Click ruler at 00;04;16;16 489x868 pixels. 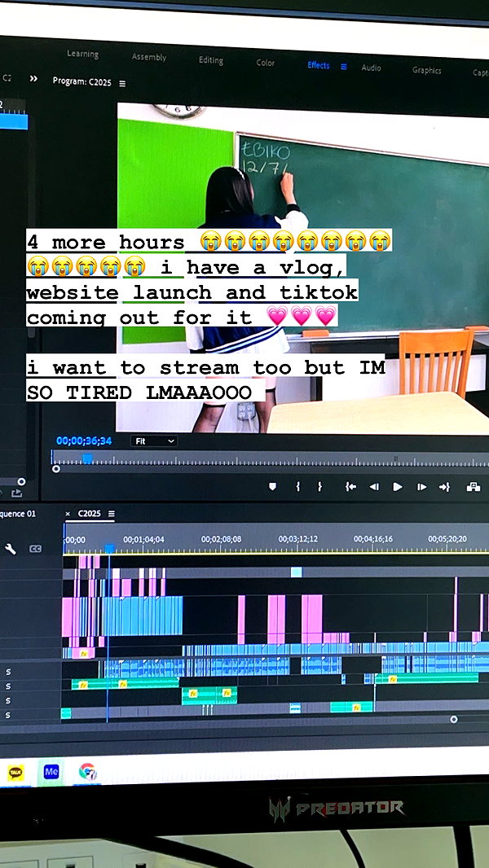(373, 539)
